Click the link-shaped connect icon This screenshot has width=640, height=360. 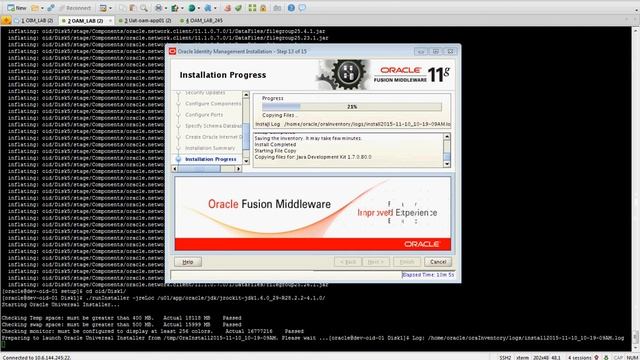point(51,8)
